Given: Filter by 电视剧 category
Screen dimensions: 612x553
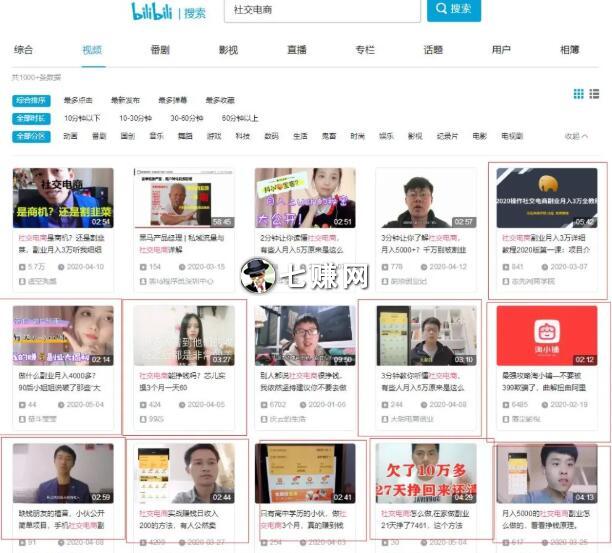Looking at the screenshot, I should [512, 136].
